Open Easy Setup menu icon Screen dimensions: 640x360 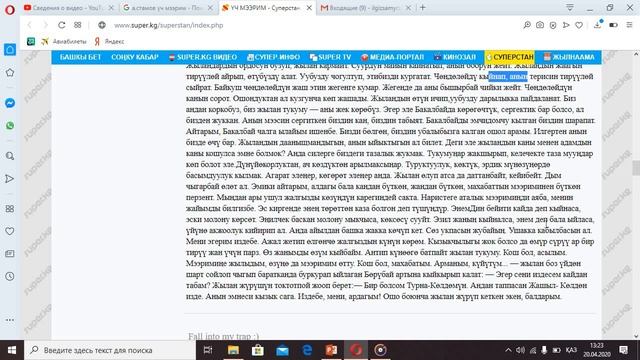pyautogui.click(x=629, y=25)
